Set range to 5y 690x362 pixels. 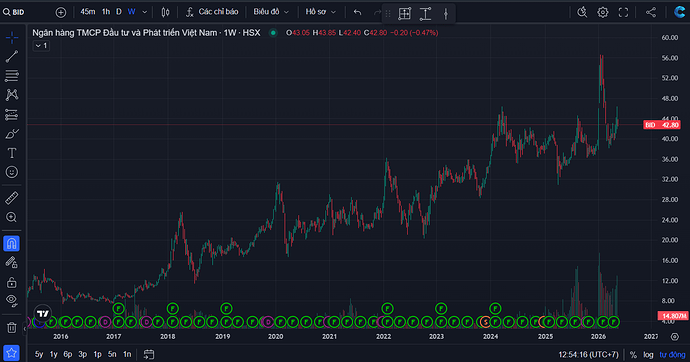pyautogui.click(x=39, y=354)
